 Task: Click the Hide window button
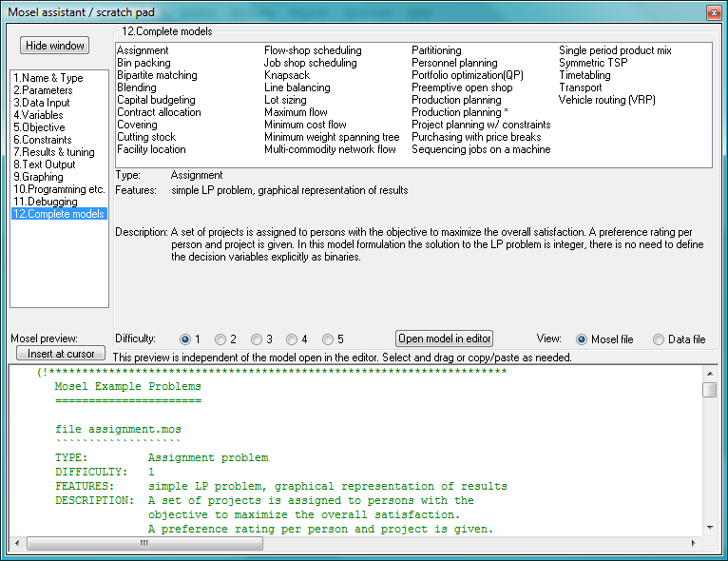pyautogui.click(x=55, y=46)
